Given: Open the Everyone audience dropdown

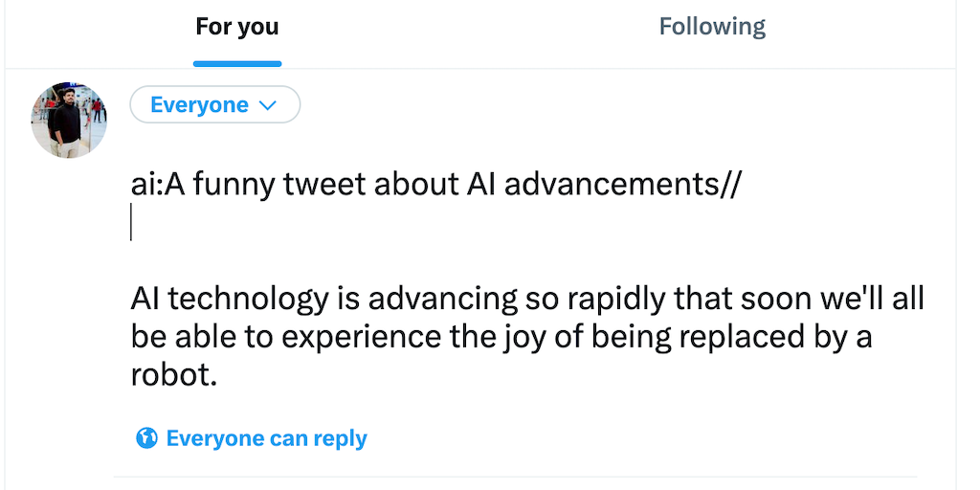Looking at the screenshot, I should click(x=214, y=105).
